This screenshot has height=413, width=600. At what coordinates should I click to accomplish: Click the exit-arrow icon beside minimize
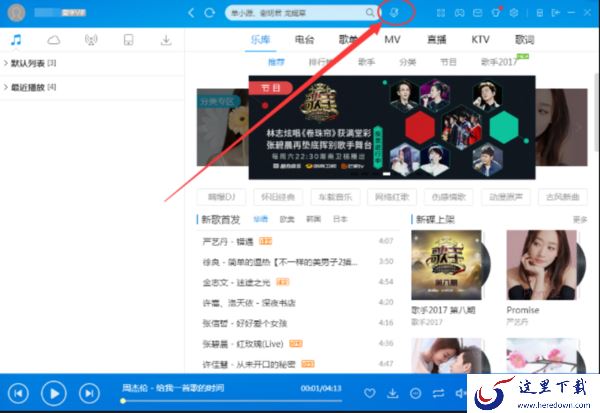tap(556, 13)
